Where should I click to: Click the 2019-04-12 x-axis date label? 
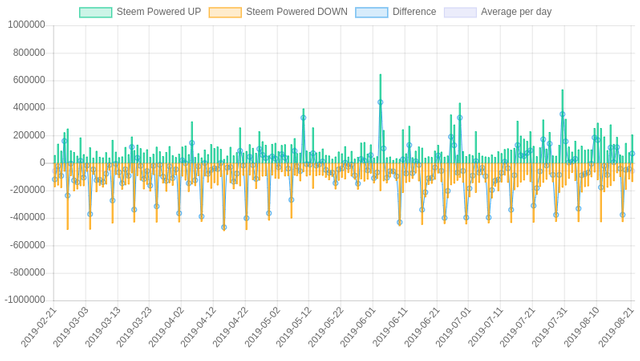(x=198, y=328)
